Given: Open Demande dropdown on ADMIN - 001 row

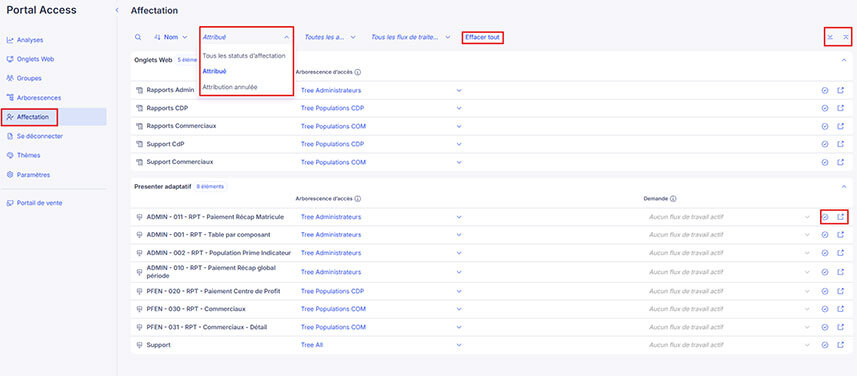Looking at the screenshot, I should (807, 235).
